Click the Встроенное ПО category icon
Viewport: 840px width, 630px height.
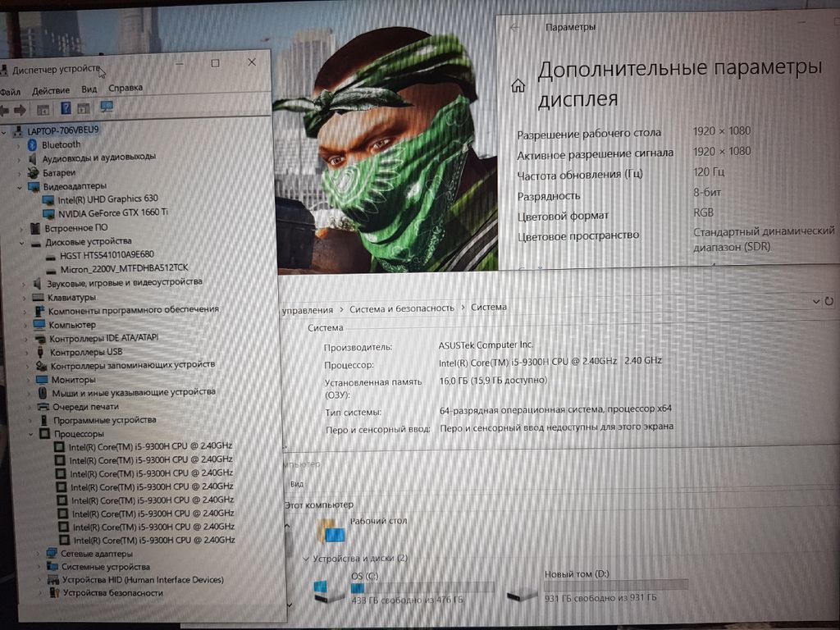(35, 228)
